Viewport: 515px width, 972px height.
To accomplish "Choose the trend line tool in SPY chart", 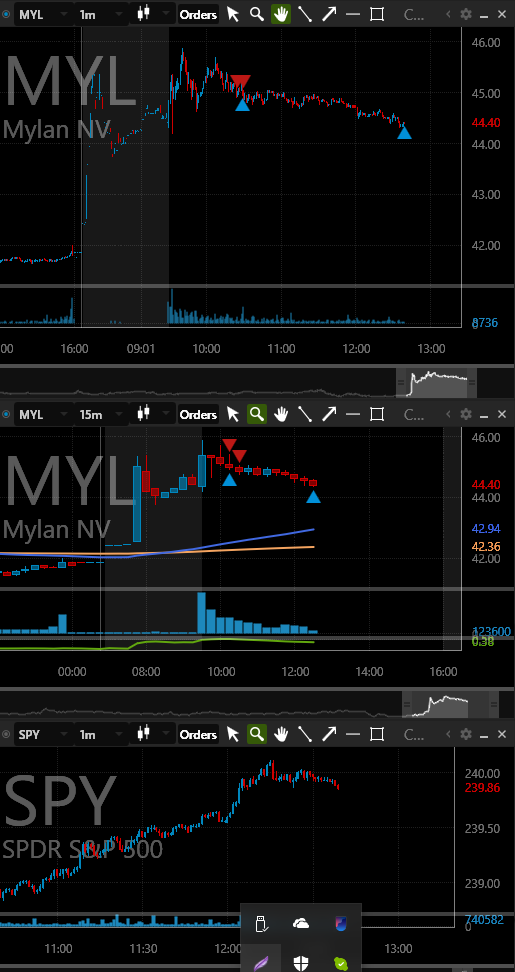I will click(305, 734).
